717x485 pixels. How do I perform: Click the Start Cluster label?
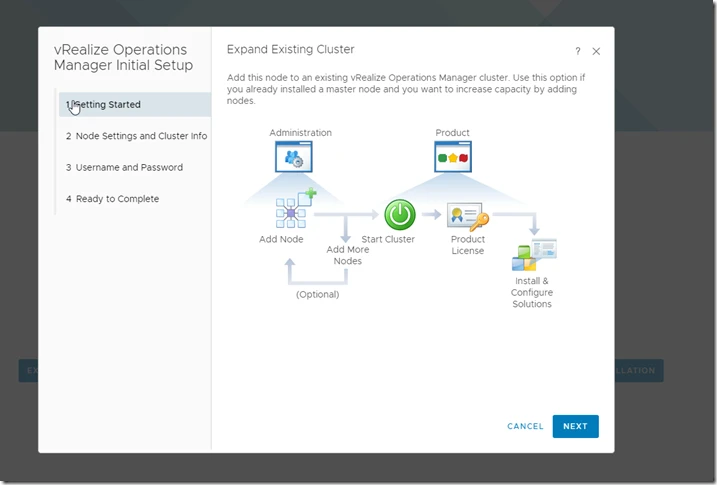tap(388, 239)
